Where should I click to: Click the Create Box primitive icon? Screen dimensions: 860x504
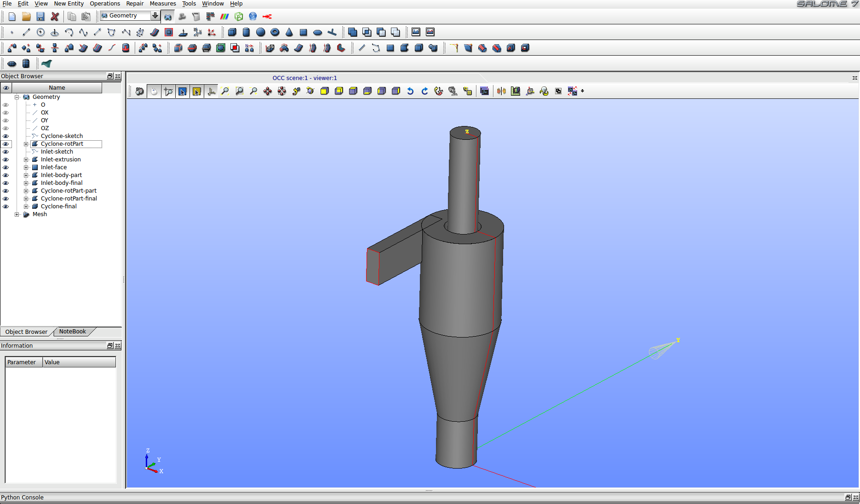point(232,32)
